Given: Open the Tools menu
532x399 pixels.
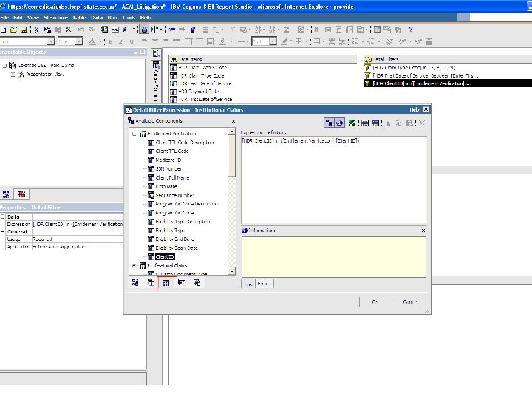Looking at the screenshot, I should pos(129,17).
